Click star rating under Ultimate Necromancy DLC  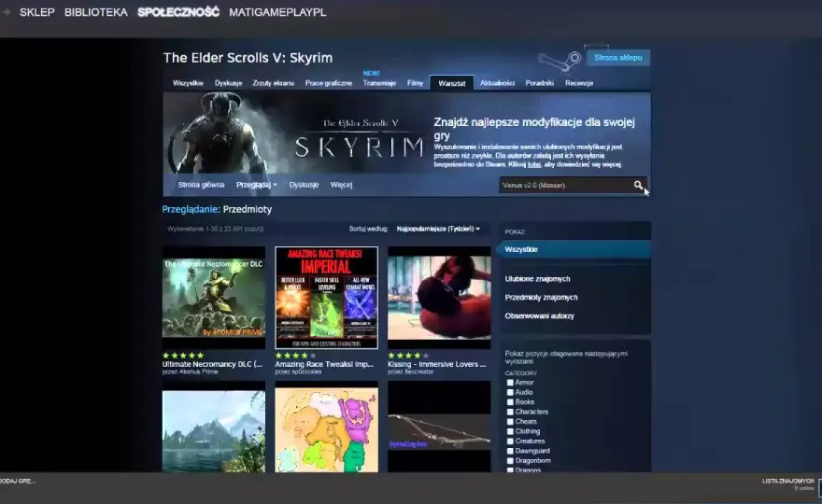point(183,356)
